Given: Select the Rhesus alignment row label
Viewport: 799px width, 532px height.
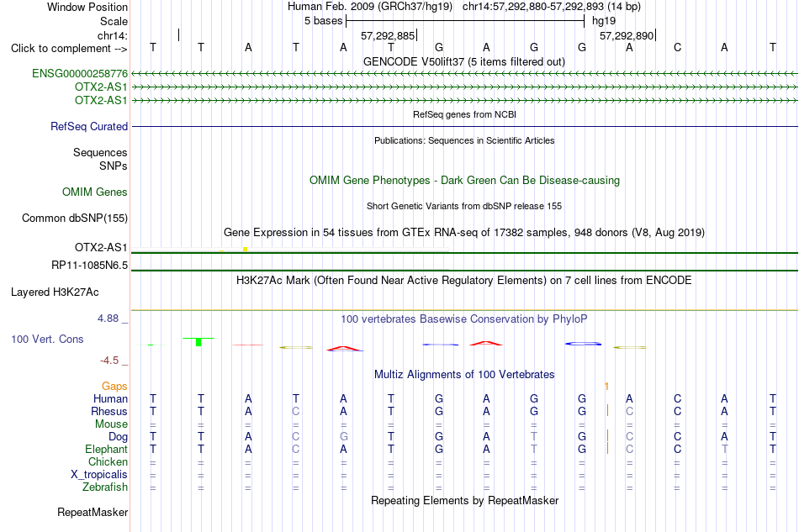Looking at the screenshot, I should coord(109,411).
